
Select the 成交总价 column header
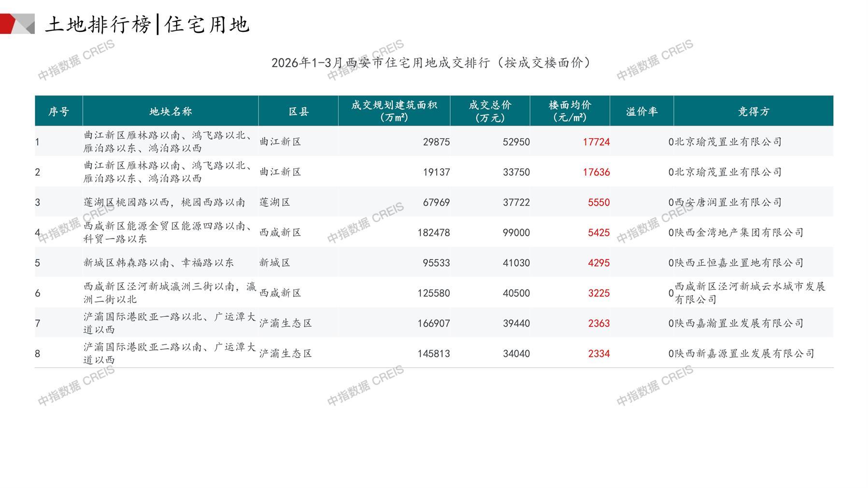click(490, 111)
